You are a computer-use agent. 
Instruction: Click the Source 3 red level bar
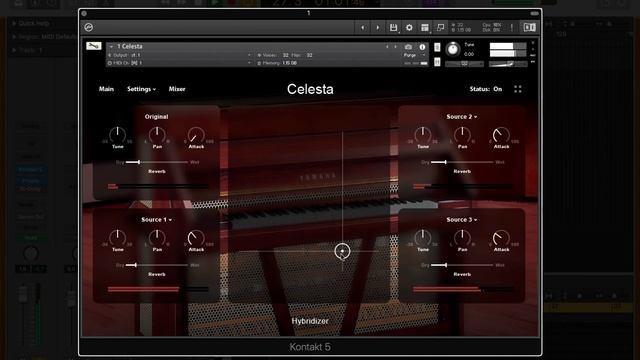tap(463, 289)
